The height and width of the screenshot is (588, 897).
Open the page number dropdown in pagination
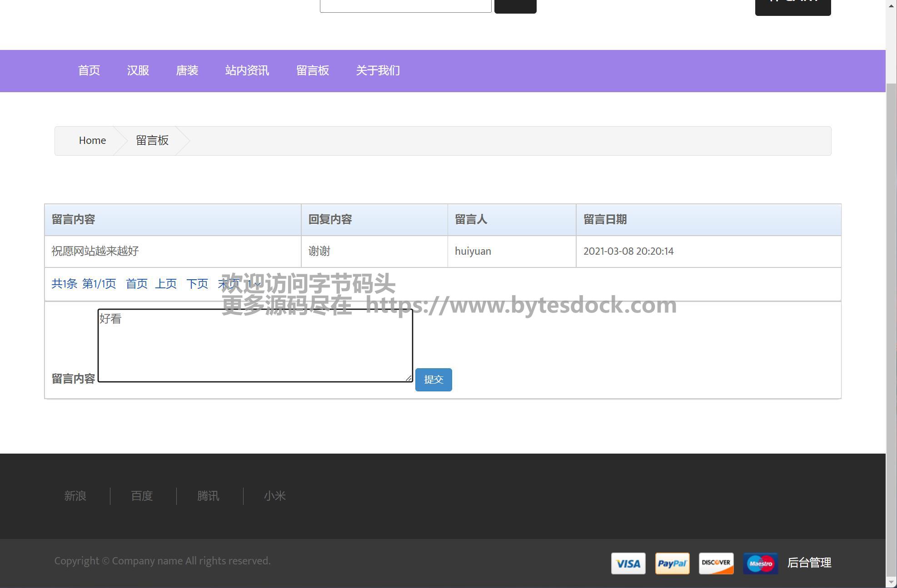tap(254, 284)
